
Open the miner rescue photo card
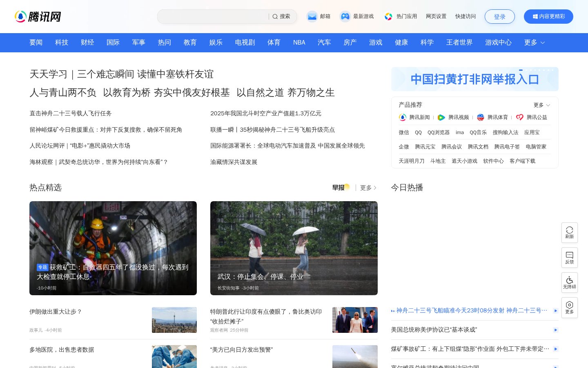tap(113, 248)
